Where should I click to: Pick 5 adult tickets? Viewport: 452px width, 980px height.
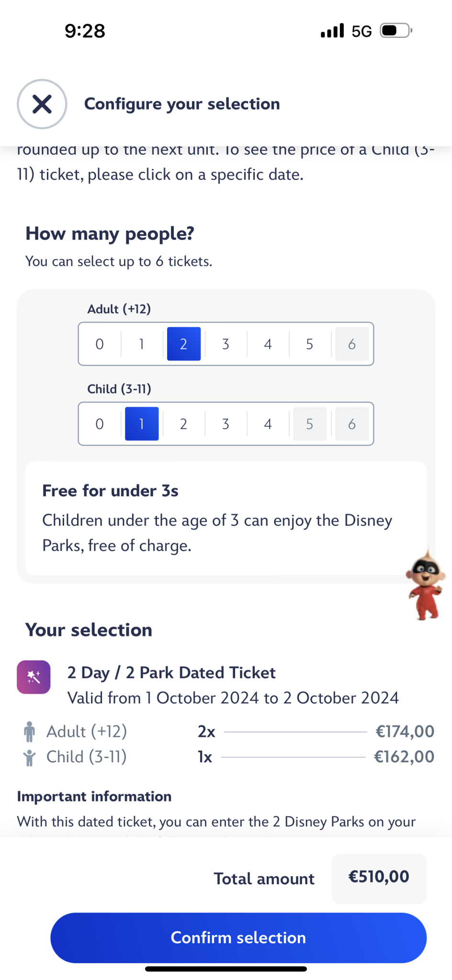click(x=310, y=344)
